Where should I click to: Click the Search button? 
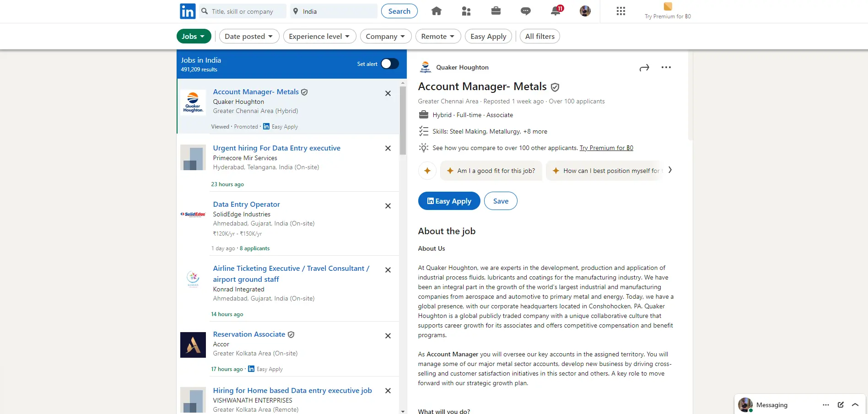tap(399, 11)
